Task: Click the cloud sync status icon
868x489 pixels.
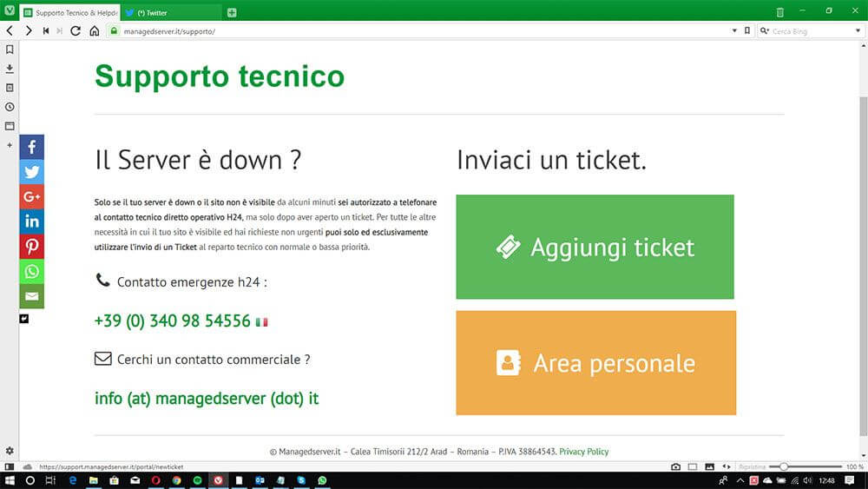Action: click(27, 466)
